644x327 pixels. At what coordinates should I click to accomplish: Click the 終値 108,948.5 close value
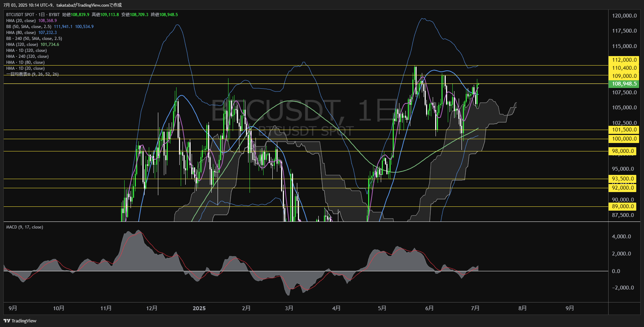tap(164, 15)
